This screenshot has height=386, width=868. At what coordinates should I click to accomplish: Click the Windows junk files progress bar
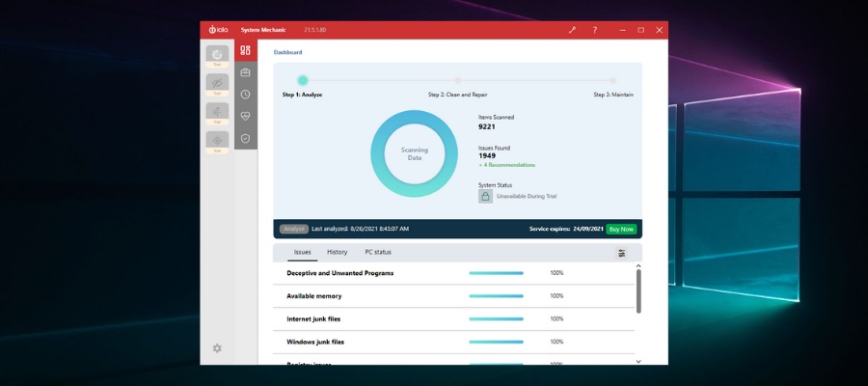[496, 342]
